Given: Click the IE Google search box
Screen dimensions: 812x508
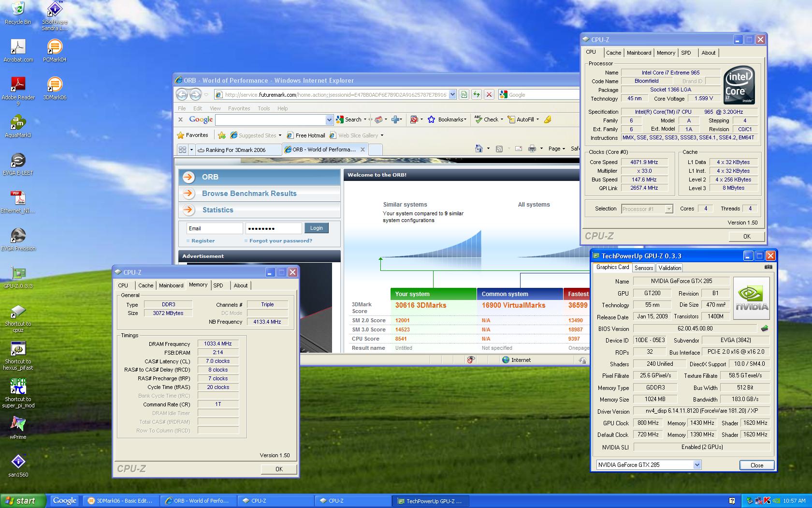Looking at the screenshot, I should (543, 94).
